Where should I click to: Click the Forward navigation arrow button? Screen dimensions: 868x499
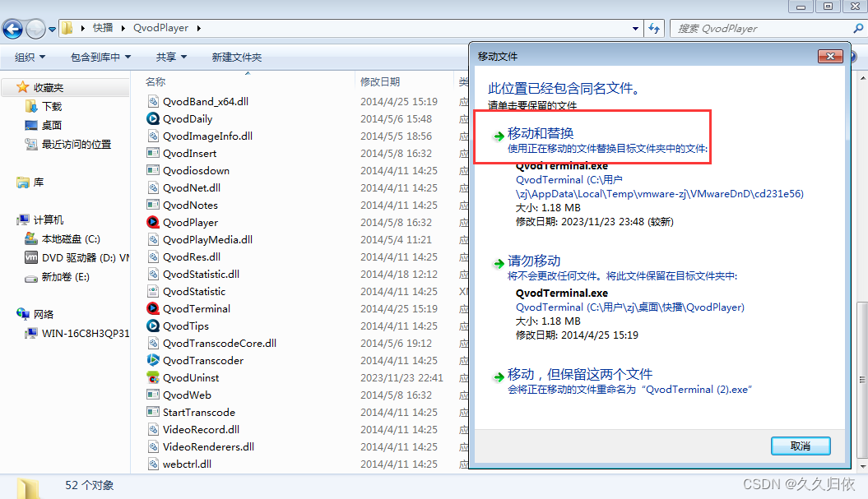point(35,29)
